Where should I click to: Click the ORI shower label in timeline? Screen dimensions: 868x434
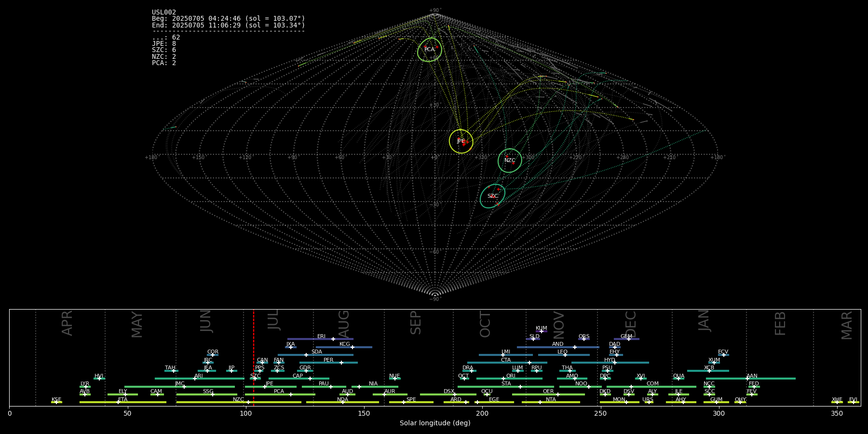pyautogui.click(x=511, y=376)
